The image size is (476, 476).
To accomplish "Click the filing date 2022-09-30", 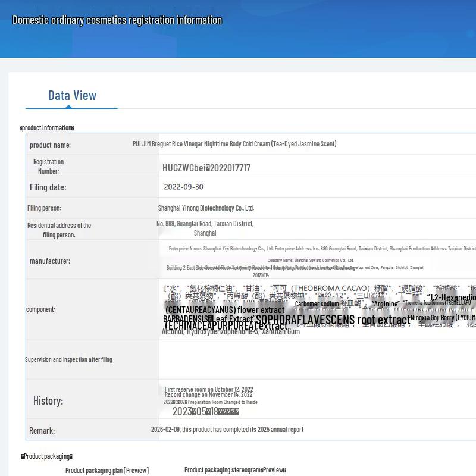I will pos(183,187).
